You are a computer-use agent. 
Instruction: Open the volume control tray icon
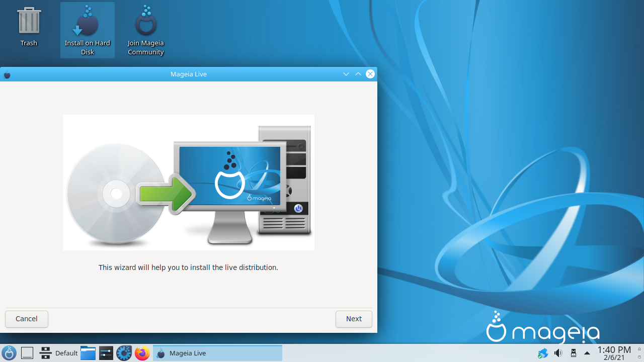(x=558, y=353)
